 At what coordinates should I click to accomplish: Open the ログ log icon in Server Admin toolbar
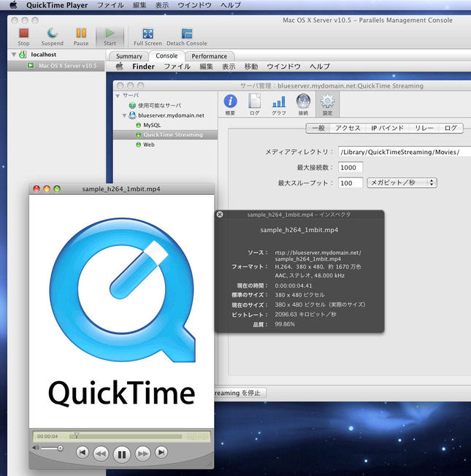(x=254, y=104)
